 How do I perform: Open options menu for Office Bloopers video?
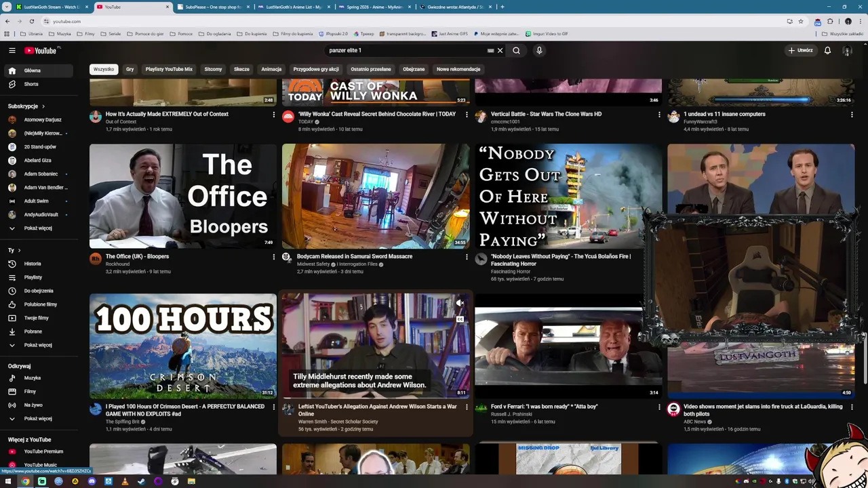click(x=274, y=257)
